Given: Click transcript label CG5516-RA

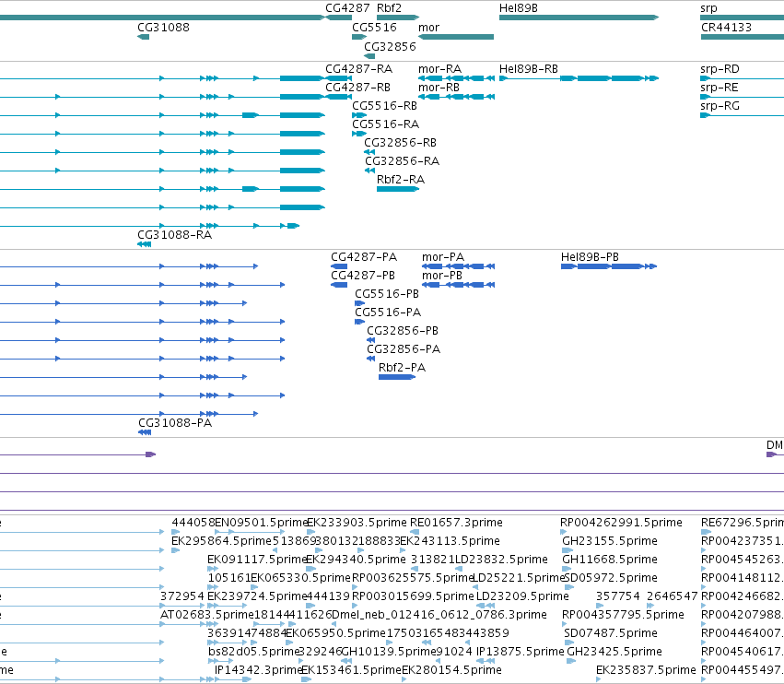Looking at the screenshot, I should pos(385,124).
